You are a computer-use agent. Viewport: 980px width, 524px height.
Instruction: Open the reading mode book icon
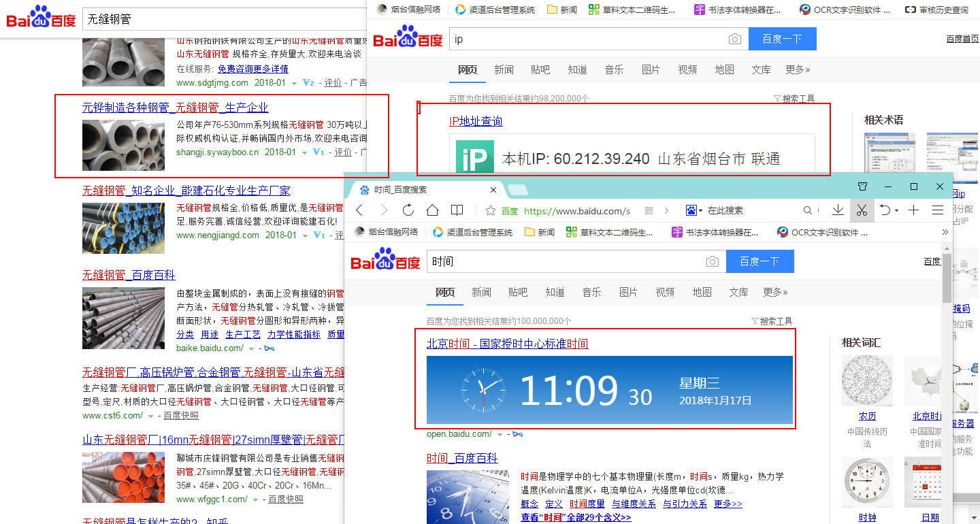(457, 210)
